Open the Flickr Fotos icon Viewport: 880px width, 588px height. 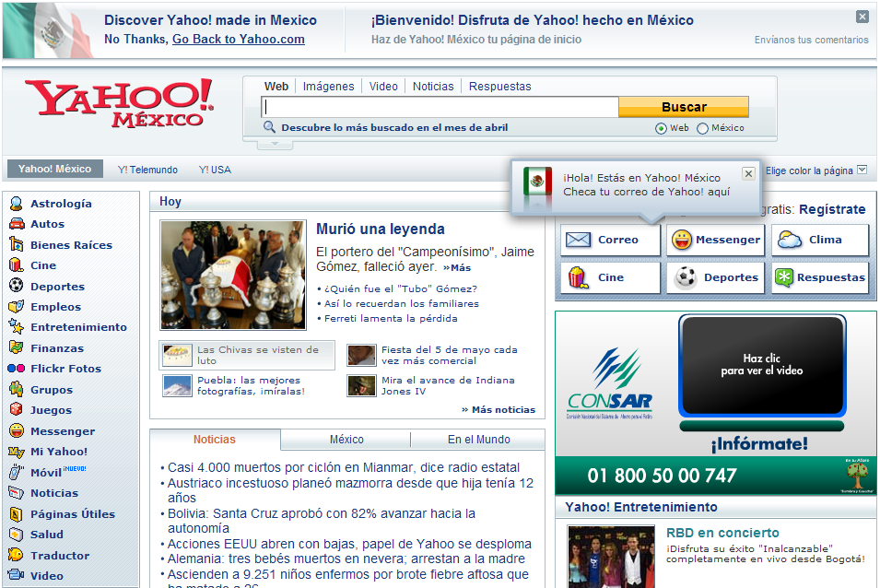[16, 369]
